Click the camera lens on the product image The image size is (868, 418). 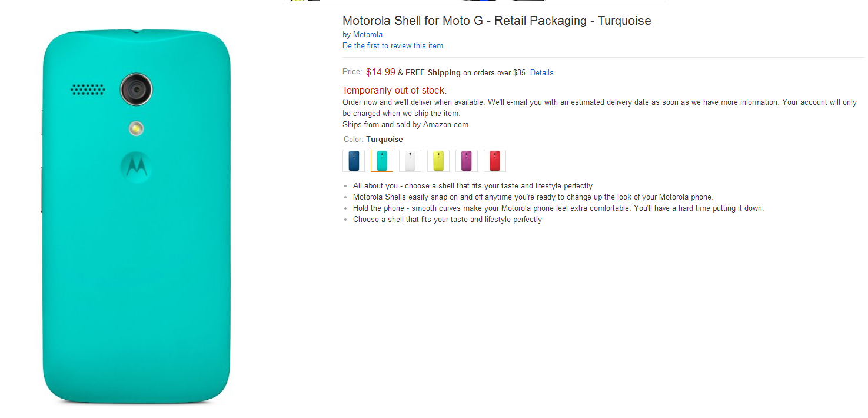coord(137,89)
